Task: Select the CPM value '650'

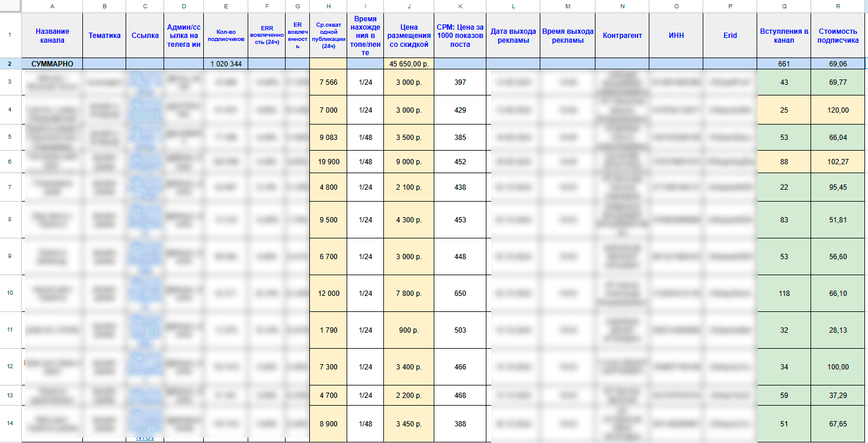Action: point(460,294)
